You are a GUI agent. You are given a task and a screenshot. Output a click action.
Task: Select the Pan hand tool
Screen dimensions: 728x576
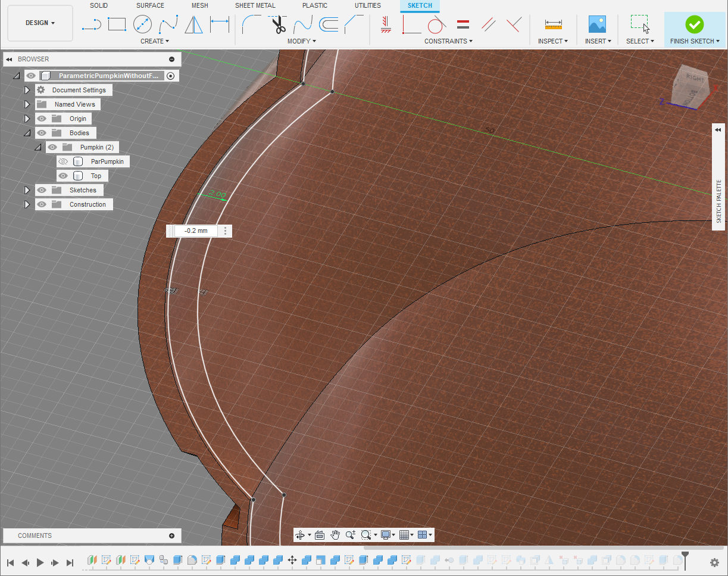(335, 535)
